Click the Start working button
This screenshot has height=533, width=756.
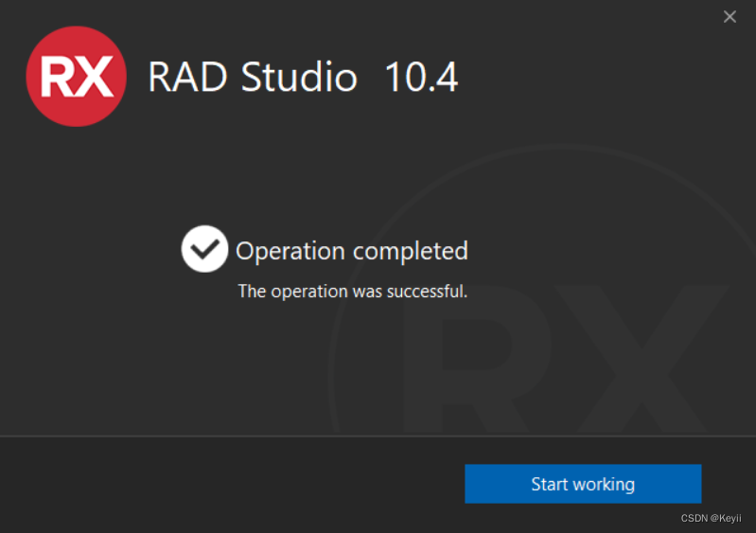583,484
